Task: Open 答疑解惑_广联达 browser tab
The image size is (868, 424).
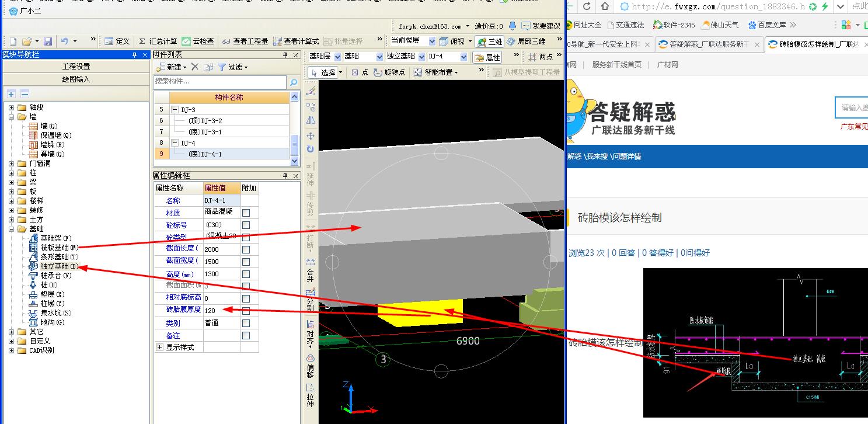Action: 708,44
